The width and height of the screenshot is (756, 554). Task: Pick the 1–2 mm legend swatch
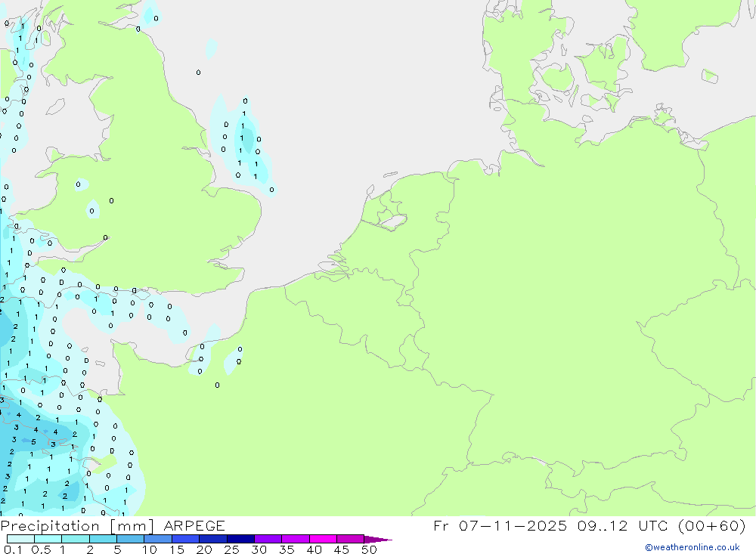coord(76,539)
